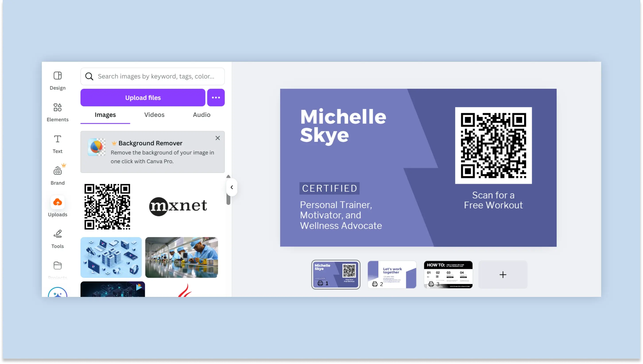The height and width of the screenshot is (364, 643).
Task: Select the Scan for a Free Workout text
Action: 493,200
